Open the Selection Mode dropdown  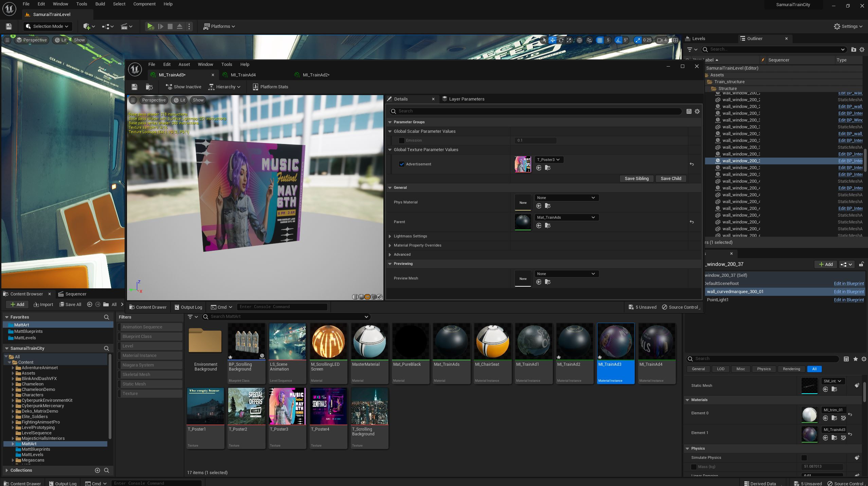48,26
